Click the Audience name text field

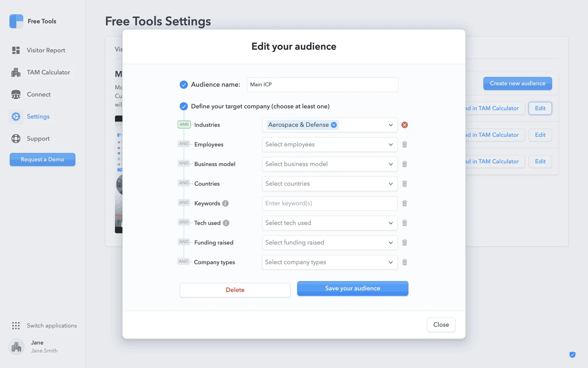(322, 85)
